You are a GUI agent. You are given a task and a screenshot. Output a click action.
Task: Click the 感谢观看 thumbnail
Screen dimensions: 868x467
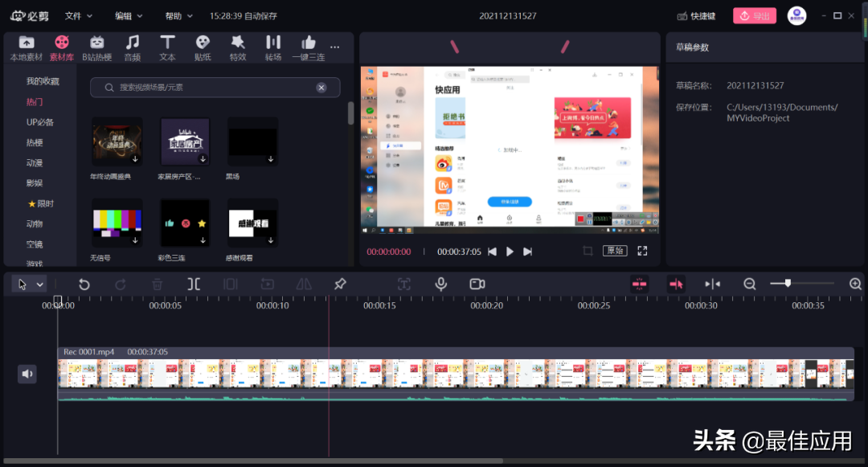pos(252,223)
